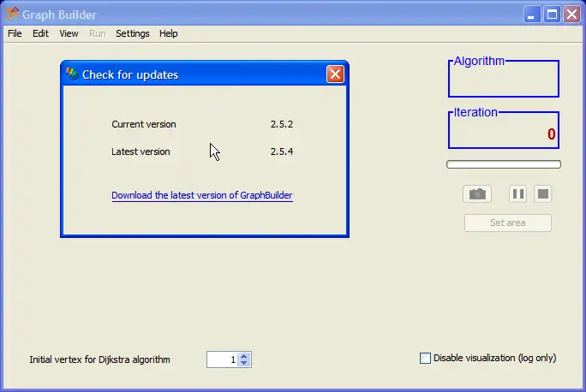The height and width of the screenshot is (392, 586).
Task: Open the Edit menu
Action: coord(40,33)
